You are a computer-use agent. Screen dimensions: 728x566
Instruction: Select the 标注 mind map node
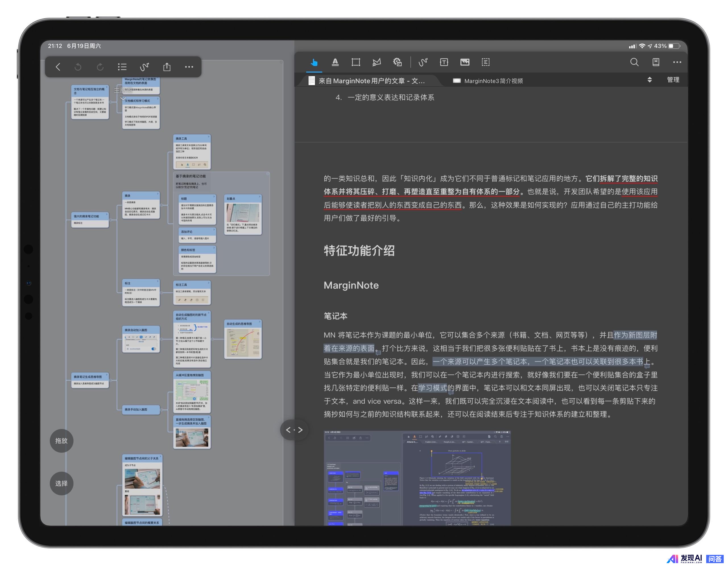pyautogui.click(x=141, y=293)
